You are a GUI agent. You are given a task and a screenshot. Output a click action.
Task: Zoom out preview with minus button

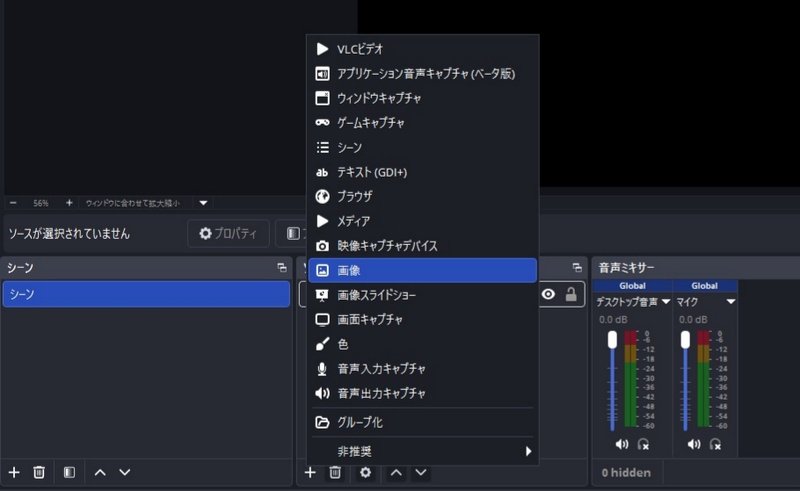click(13, 203)
